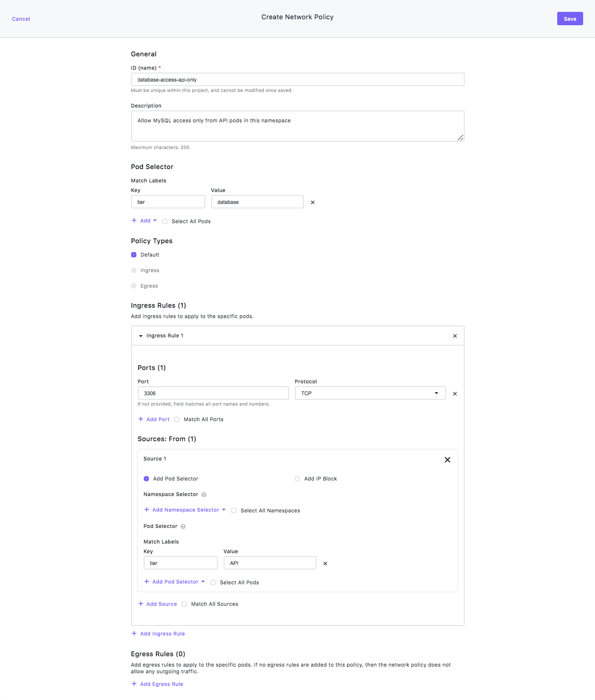Enable Match All Ports checkbox
This screenshot has height=700, width=595.
[177, 419]
